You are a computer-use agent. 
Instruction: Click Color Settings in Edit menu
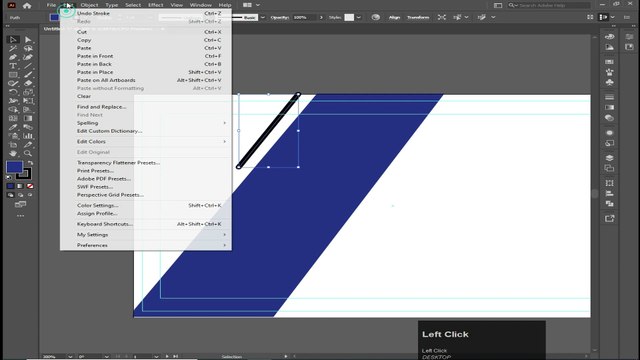point(146,206)
